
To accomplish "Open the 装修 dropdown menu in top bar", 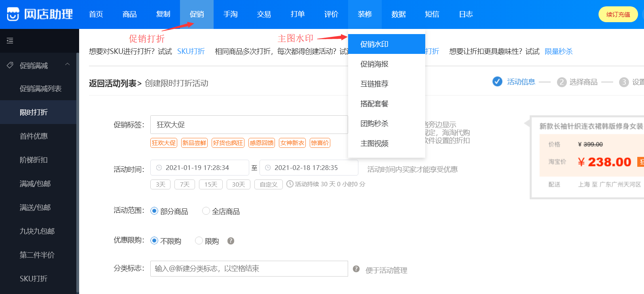I will coord(365,14).
